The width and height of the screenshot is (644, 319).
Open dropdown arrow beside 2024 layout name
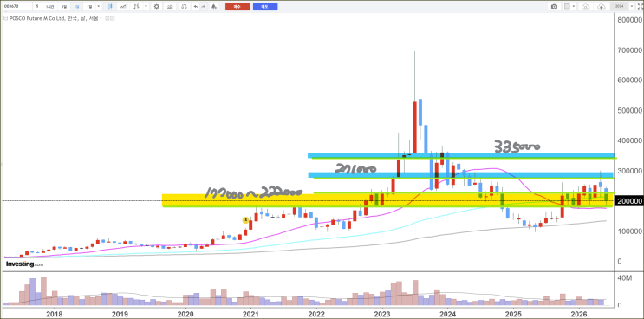(x=632, y=7)
